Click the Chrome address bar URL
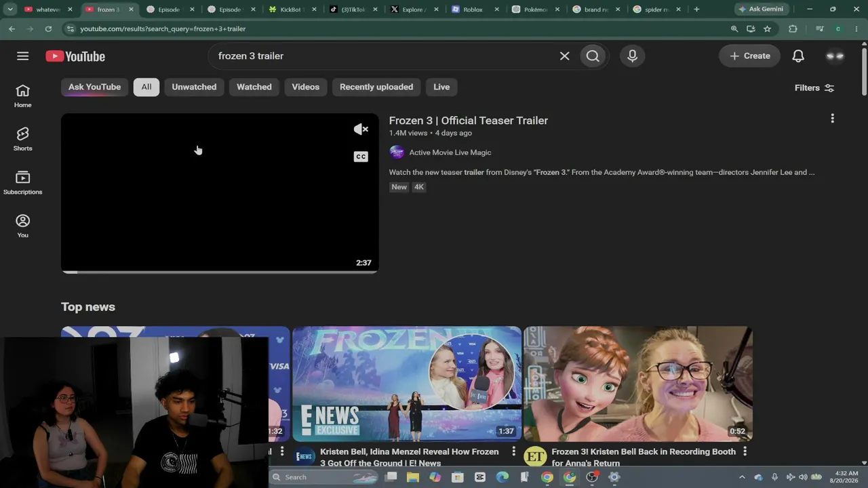 tap(163, 29)
